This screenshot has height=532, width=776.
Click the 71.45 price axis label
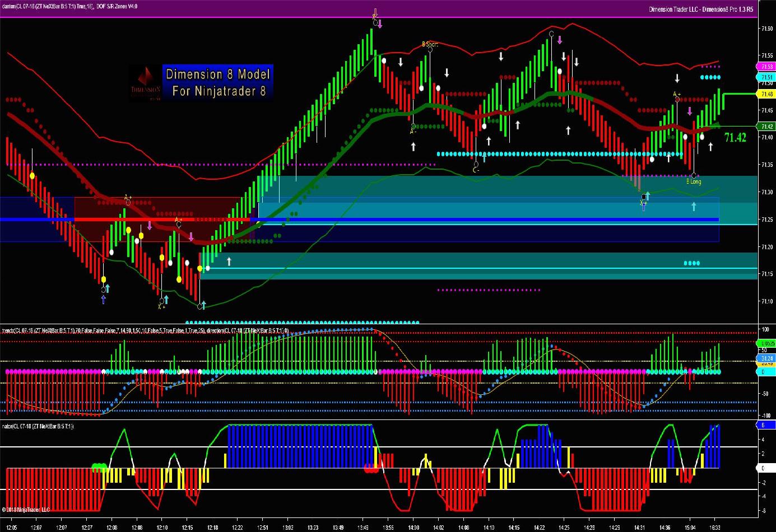click(767, 110)
